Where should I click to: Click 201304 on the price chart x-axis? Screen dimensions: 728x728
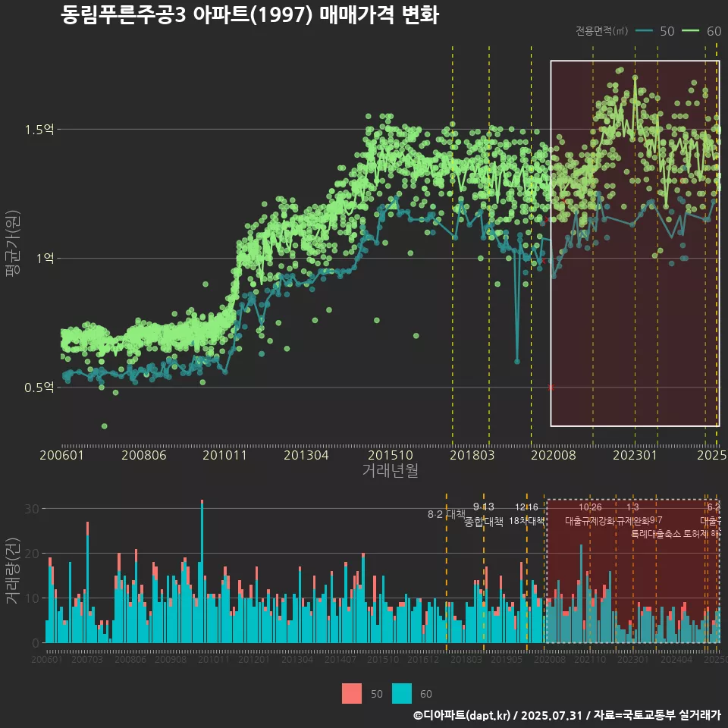(306, 455)
